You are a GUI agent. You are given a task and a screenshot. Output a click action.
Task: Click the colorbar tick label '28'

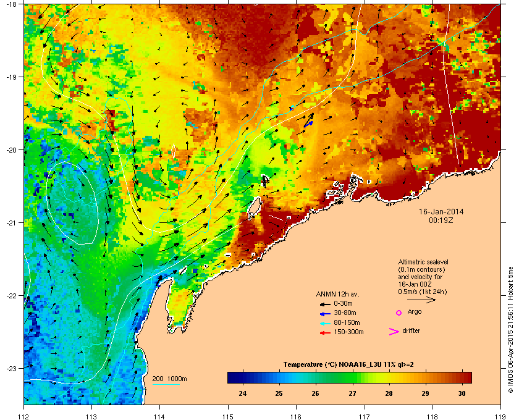(389, 393)
